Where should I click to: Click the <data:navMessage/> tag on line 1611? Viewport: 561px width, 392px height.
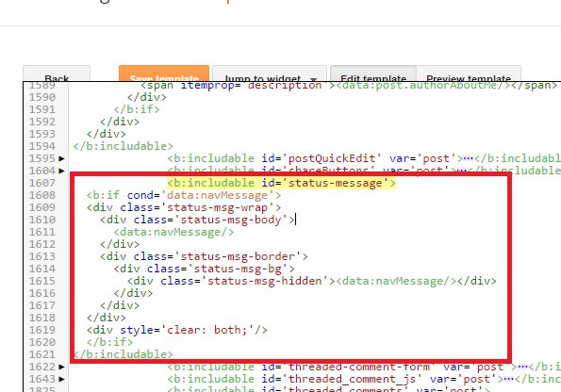(x=173, y=232)
